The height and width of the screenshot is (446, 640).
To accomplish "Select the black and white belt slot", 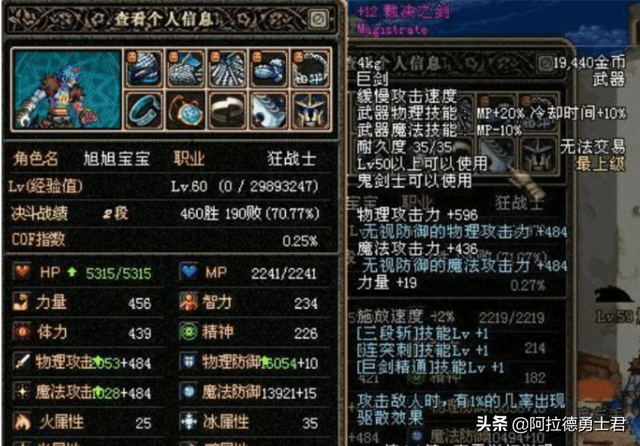I will pyautogui.click(x=227, y=110).
